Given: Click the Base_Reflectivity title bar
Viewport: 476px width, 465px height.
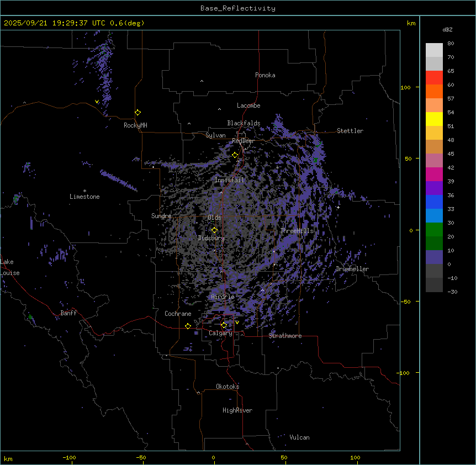Looking at the screenshot, I should tap(237, 8).
